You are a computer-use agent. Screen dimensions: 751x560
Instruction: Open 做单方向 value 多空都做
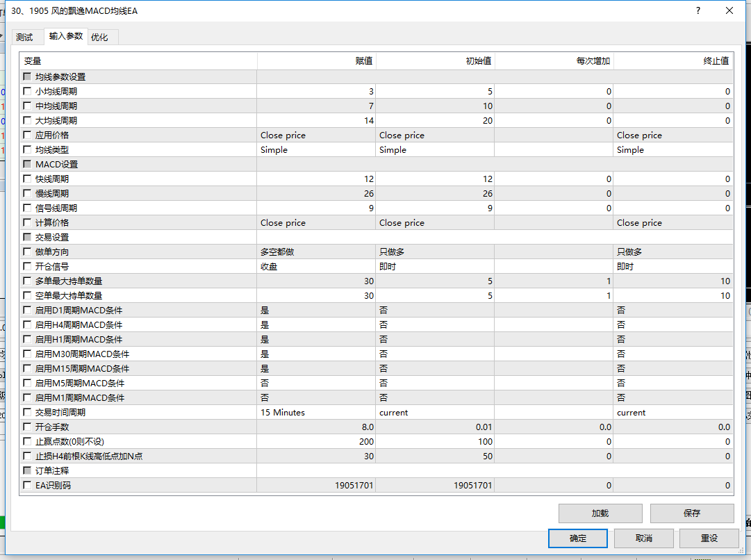tap(316, 252)
